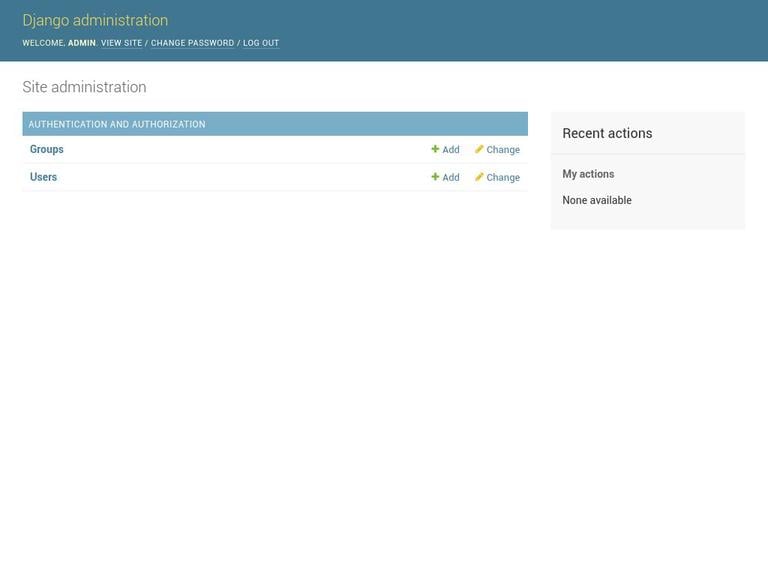The width and height of the screenshot is (768, 576).
Task: Click the green plus icon for Groups
Action: point(435,149)
